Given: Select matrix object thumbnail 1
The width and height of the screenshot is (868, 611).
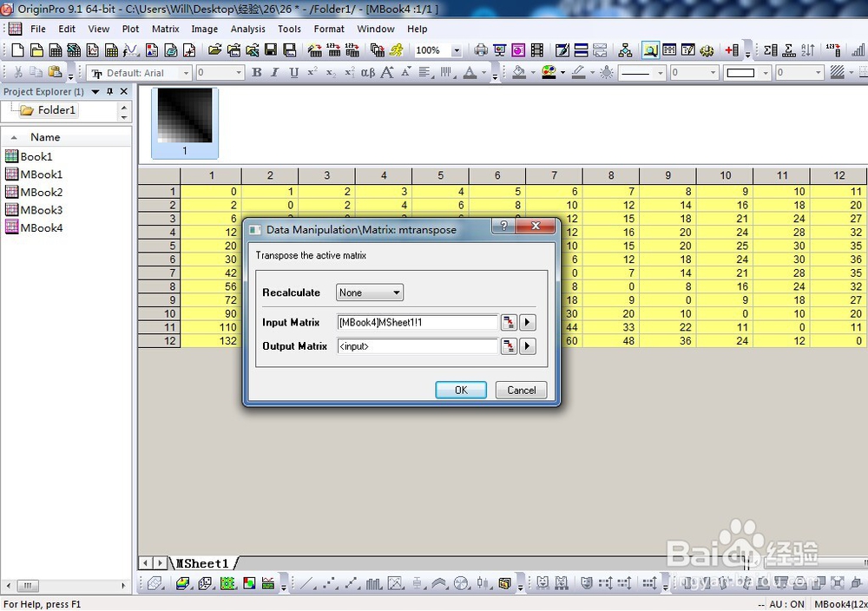Looking at the screenshot, I should coord(185,123).
